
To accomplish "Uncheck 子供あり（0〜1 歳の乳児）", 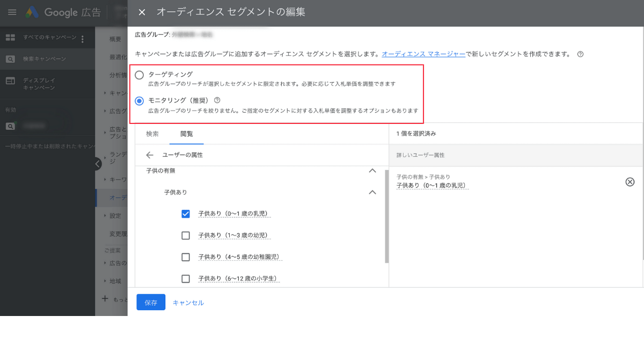I will [186, 214].
